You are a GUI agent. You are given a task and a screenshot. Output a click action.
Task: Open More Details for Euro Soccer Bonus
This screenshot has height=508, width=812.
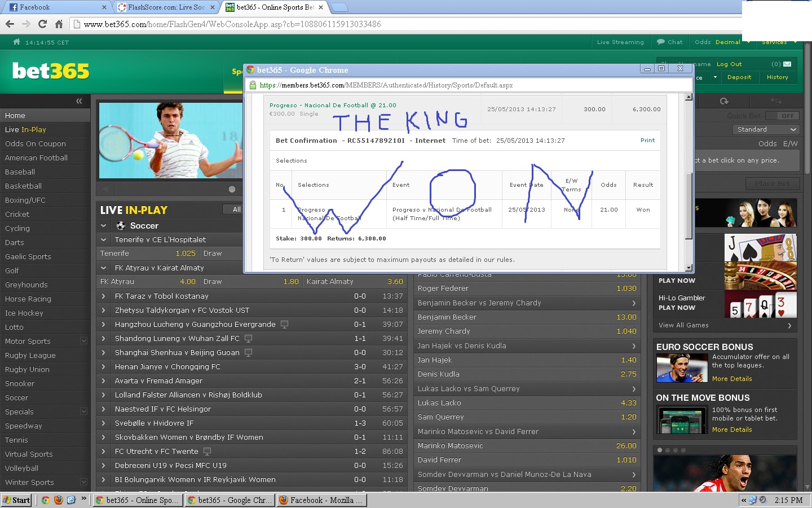732,379
